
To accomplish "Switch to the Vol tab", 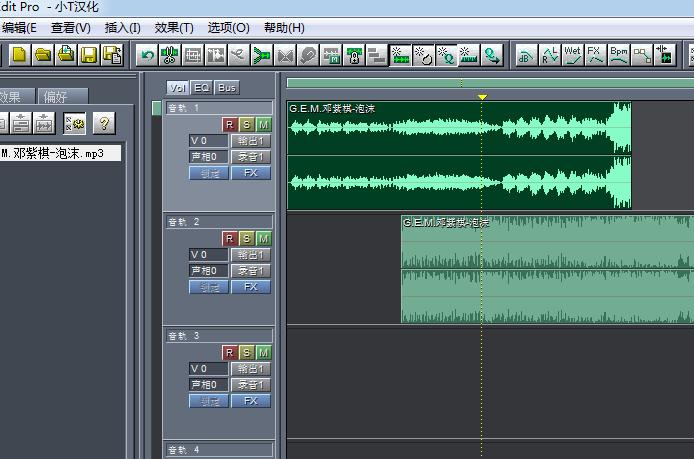I will click(178, 88).
